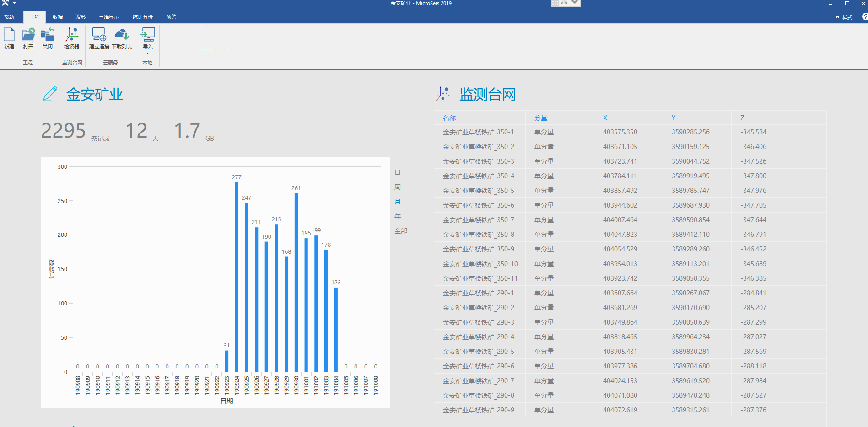
Task: Collapse the ribbon with the up chevron
Action: pos(837,17)
